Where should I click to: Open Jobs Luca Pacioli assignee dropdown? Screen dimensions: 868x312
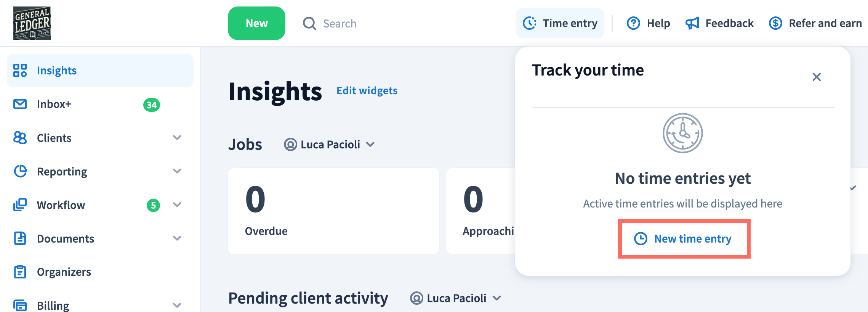tap(330, 145)
